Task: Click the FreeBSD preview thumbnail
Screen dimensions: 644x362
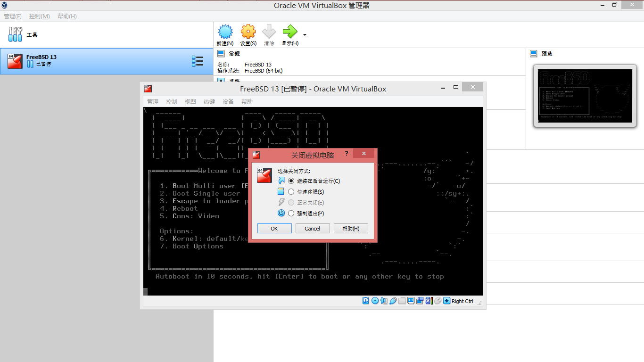Action: tap(585, 96)
